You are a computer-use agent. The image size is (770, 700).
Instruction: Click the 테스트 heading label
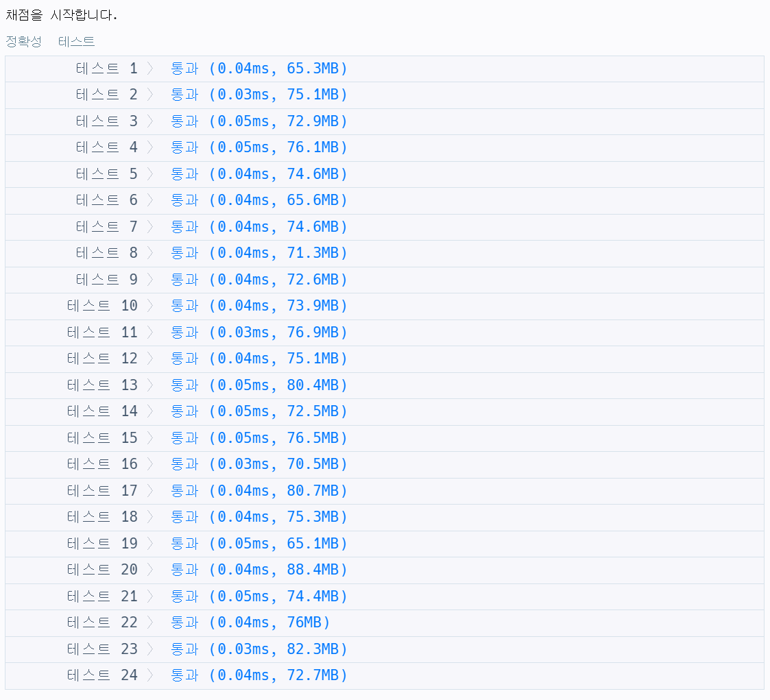[76, 41]
